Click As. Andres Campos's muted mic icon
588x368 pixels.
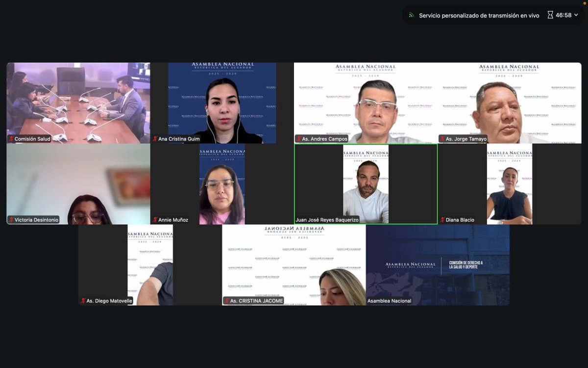(298, 139)
